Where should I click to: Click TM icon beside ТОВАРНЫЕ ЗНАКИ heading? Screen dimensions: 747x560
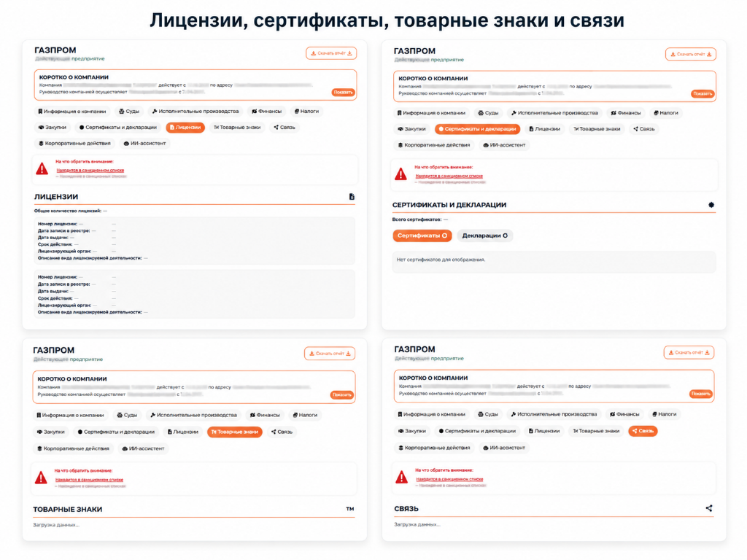[349, 509]
